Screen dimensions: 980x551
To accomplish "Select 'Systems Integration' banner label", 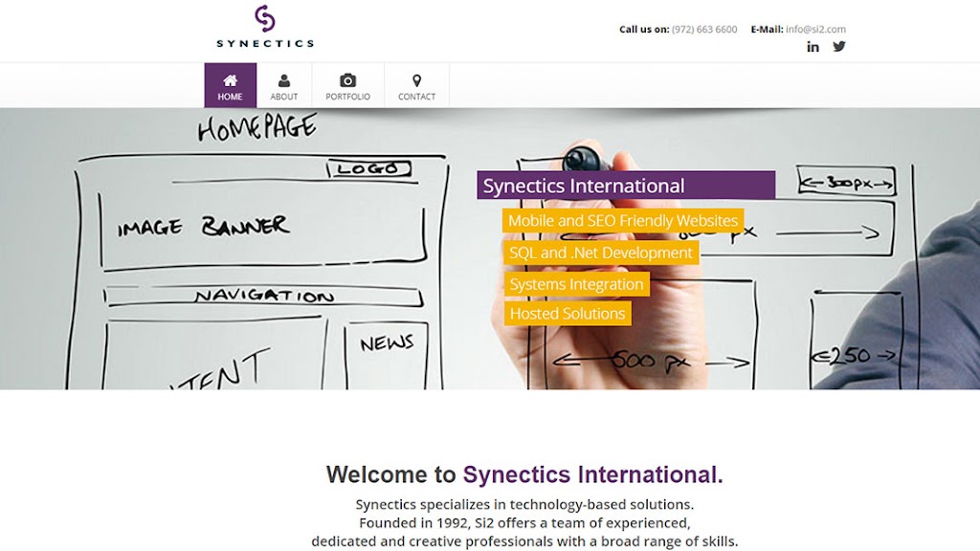I will click(x=576, y=284).
